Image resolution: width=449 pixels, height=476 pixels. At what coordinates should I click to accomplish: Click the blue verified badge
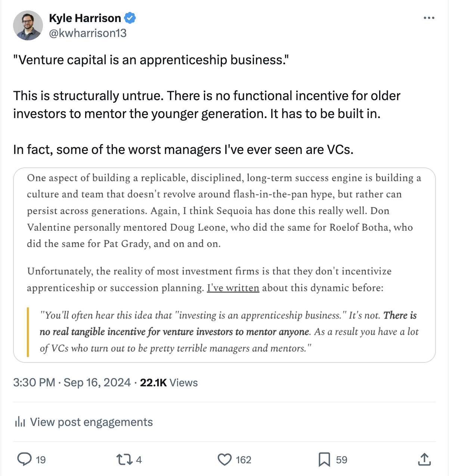click(x=130, y=18)
